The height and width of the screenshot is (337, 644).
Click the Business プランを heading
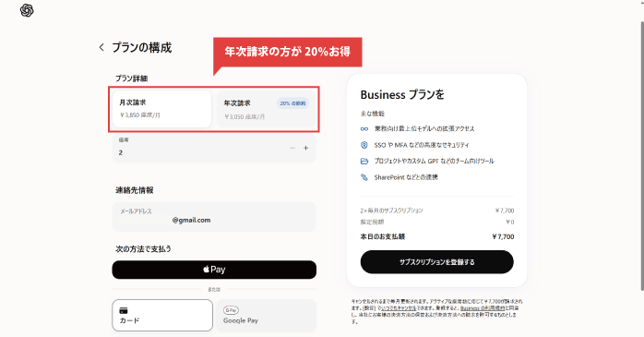tap(402, 95)
